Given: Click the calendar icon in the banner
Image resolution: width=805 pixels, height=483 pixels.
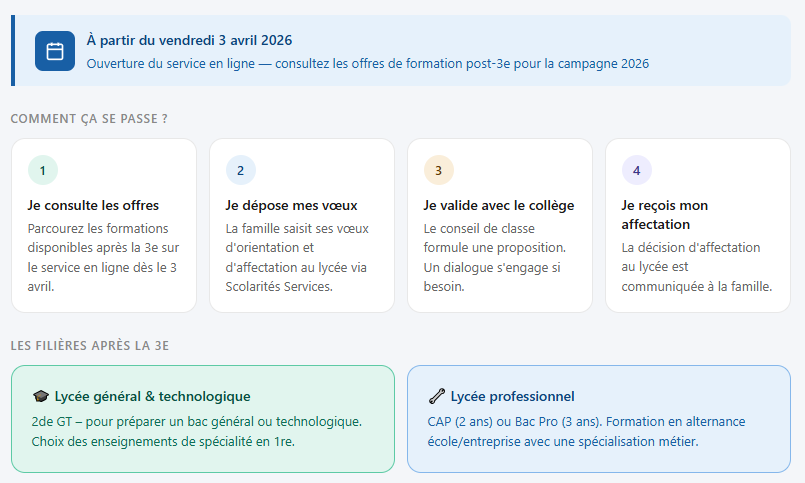Looking at the screenshot, I should tap(55, 51).
